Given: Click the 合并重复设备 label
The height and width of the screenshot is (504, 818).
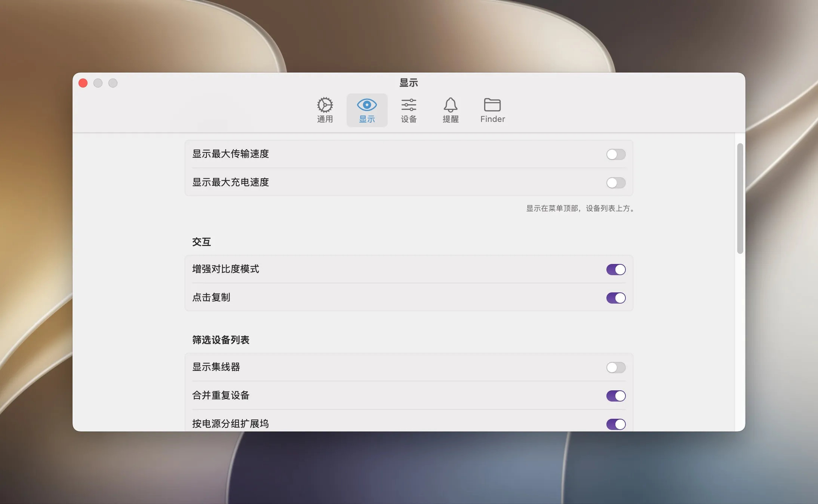Looking at the screenshot, I should pyautogui.click(x=221, y=396).
